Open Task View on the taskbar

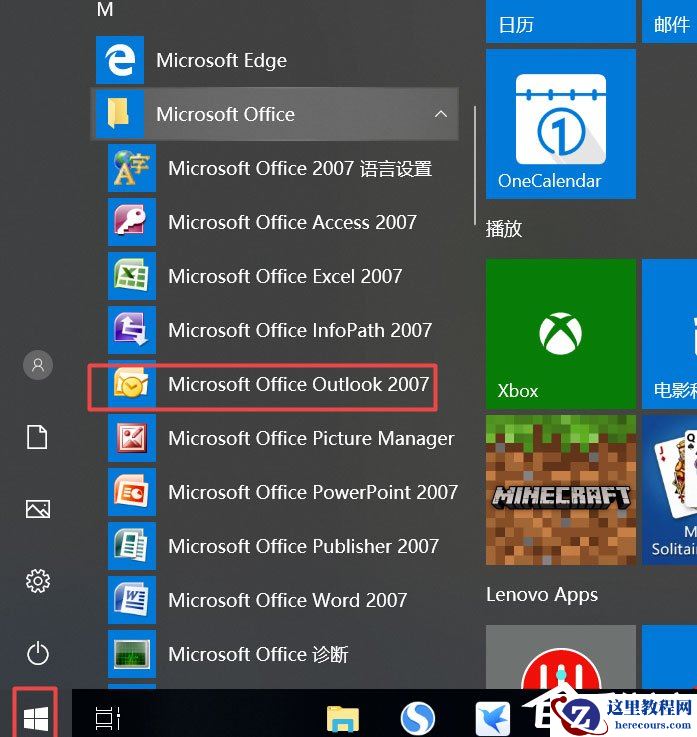tap(108, 718)
